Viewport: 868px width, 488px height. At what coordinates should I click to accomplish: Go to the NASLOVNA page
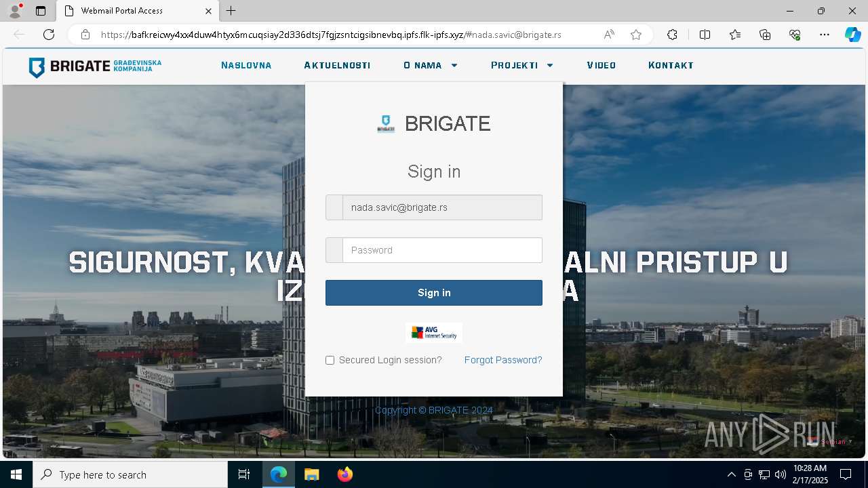246,66
